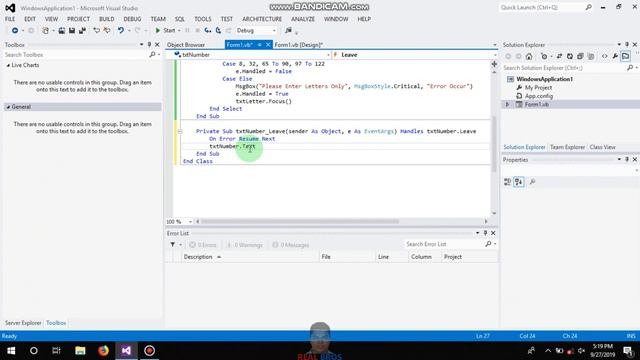640x360 pixels.
Task: Click the Step Over debug icon
Action: click(x=218, y=31)
